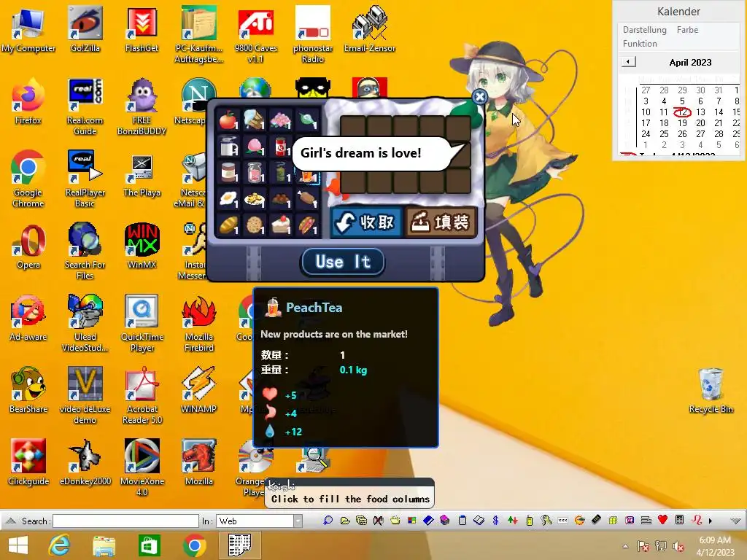The height and width of the screenshot is (560, 747).
Task: Show hidden system tray icons
Action: pos(625,546)
